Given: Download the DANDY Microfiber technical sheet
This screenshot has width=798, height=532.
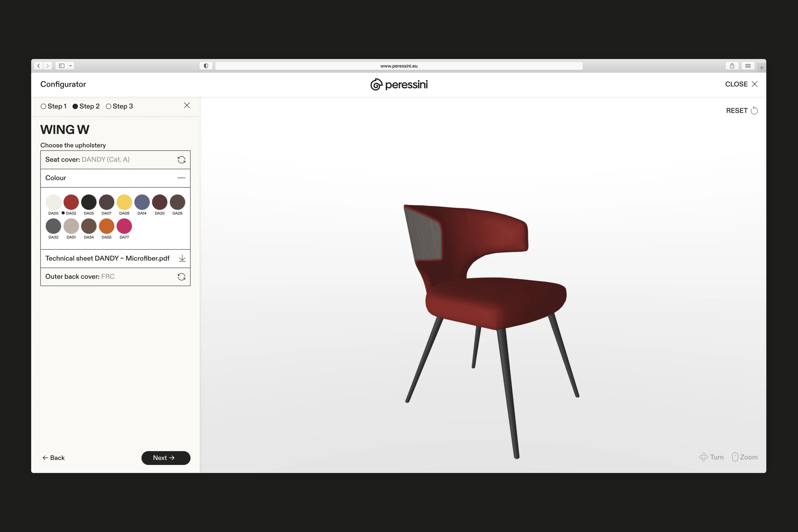Looking at the screenshot, I should [x=182, y=259].
